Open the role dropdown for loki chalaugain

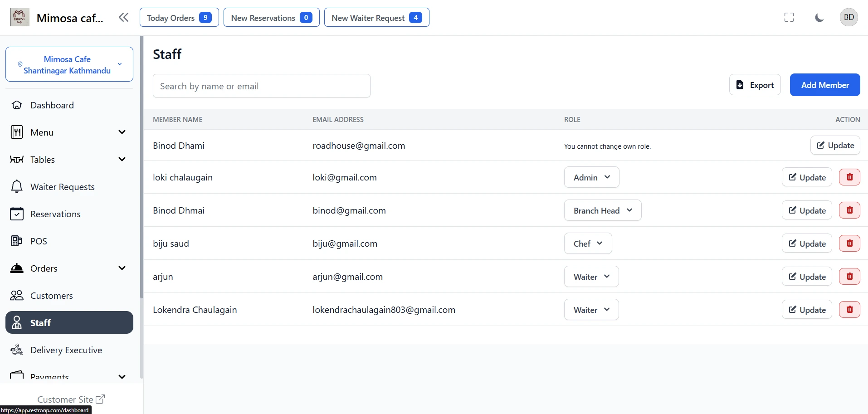pyautogui.click(x=591, y=177)
